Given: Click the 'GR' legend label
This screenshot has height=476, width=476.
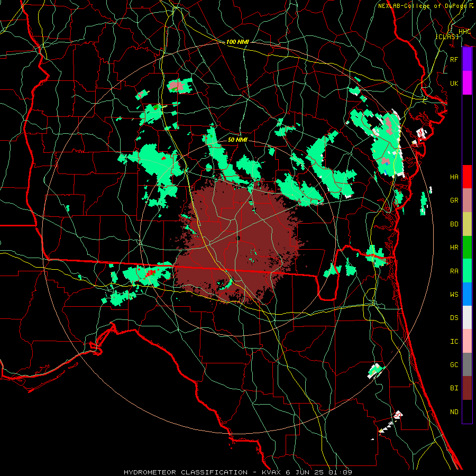Looking at the screenshot, I should tap(454, 200).
